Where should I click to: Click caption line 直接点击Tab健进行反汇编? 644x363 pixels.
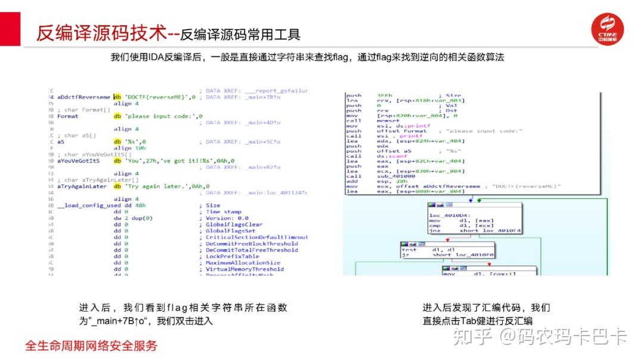point(477,321)
